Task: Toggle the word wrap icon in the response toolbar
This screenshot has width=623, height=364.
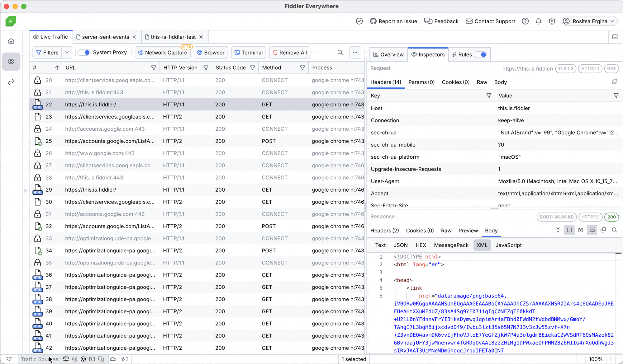Action: [592, 230]
